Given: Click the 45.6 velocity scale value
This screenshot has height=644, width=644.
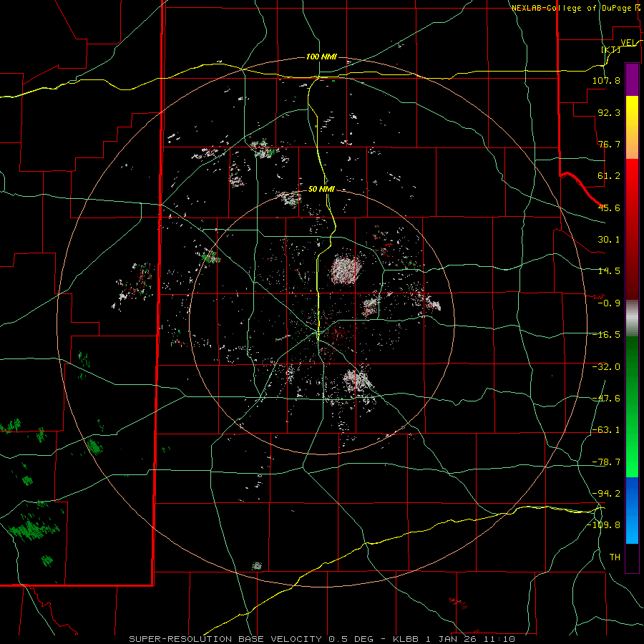Looking at the screenshot, I should (x=609, y=208).
